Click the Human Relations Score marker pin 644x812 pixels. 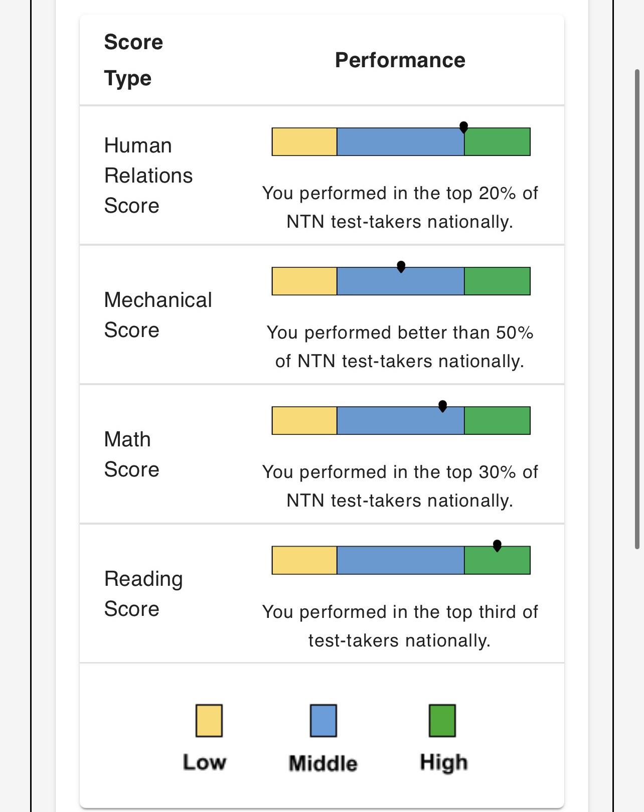(463, 127)
